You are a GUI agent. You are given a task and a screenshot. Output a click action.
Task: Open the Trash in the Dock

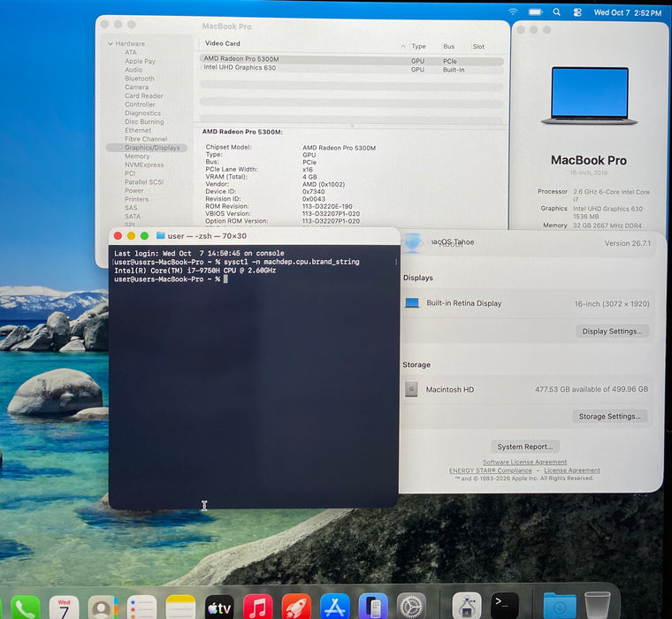pyautogui.click(x=598, y=606)
